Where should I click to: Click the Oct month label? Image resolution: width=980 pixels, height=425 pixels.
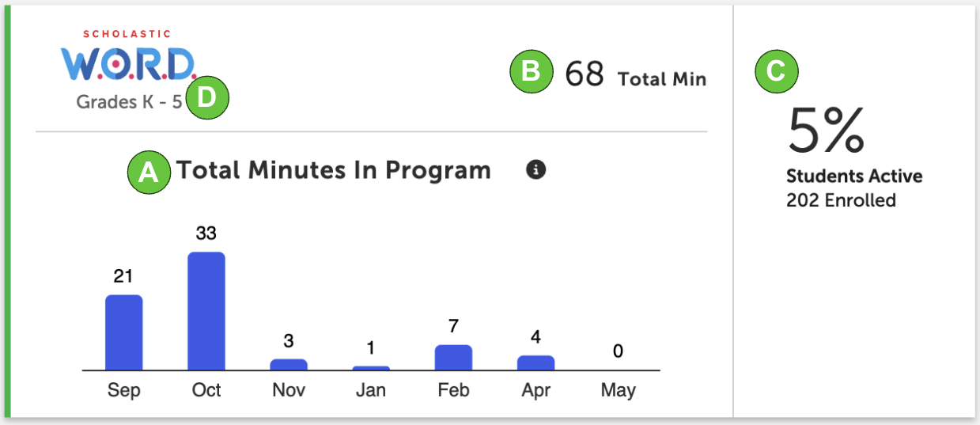click(x=206, y=391)
